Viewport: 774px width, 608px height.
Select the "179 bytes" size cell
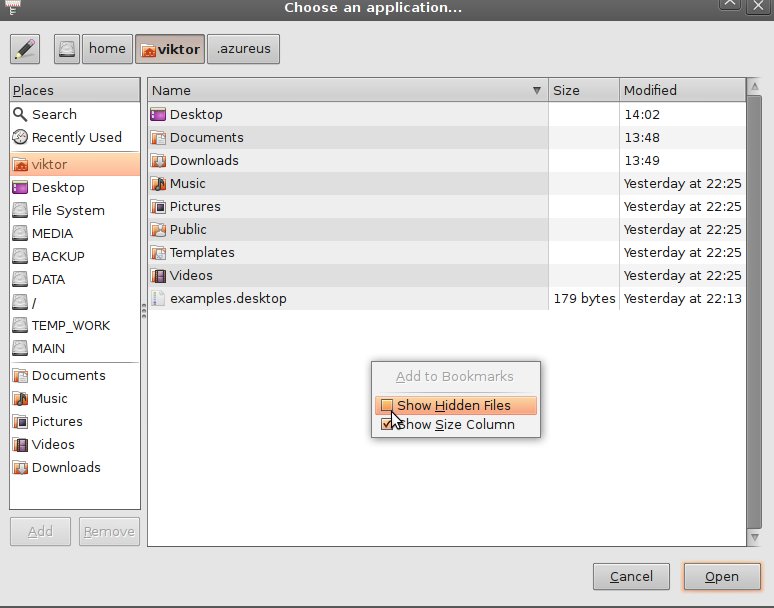(584, 299)
